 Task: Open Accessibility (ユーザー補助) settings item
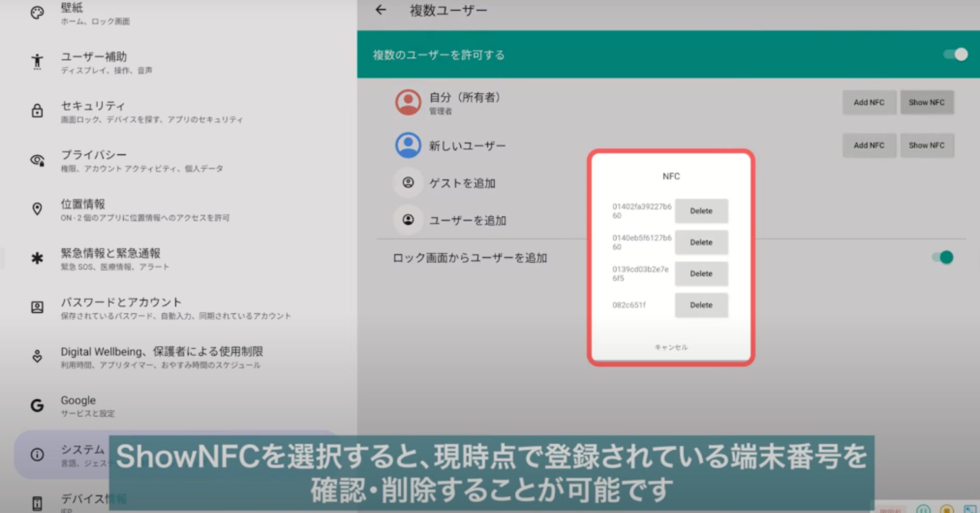coord(93,62)
